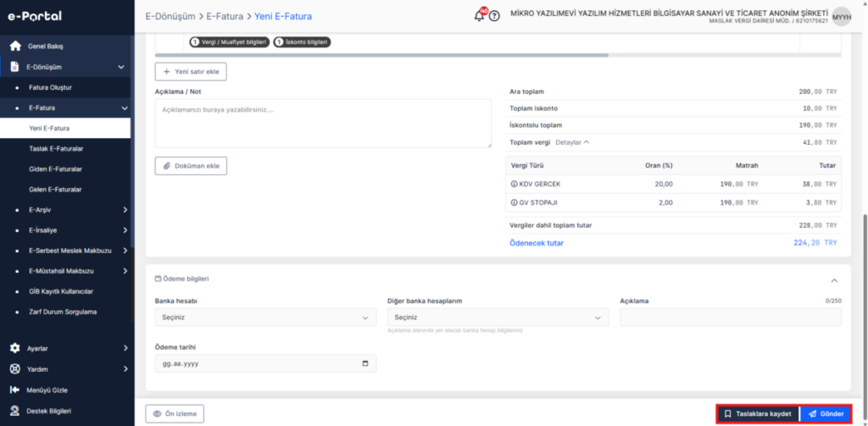Viewport: 868px width, 426px height.
Task: Click the 224,20 TRY amount
Action: point(815,243)
